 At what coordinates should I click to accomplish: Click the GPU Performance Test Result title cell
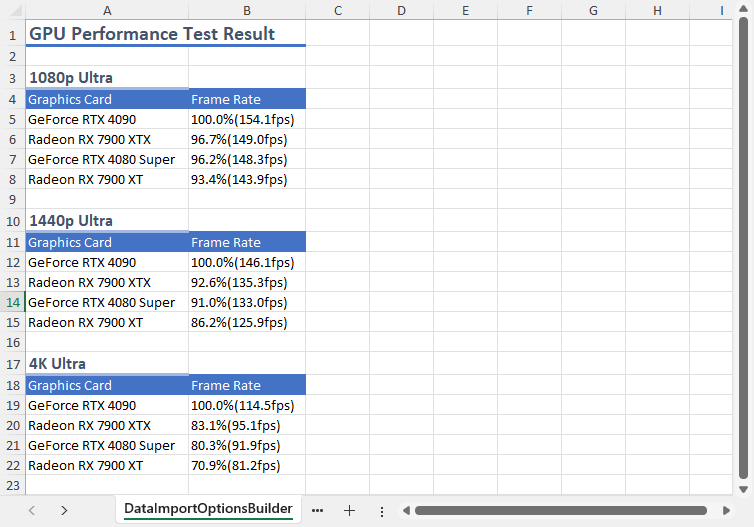152,34
